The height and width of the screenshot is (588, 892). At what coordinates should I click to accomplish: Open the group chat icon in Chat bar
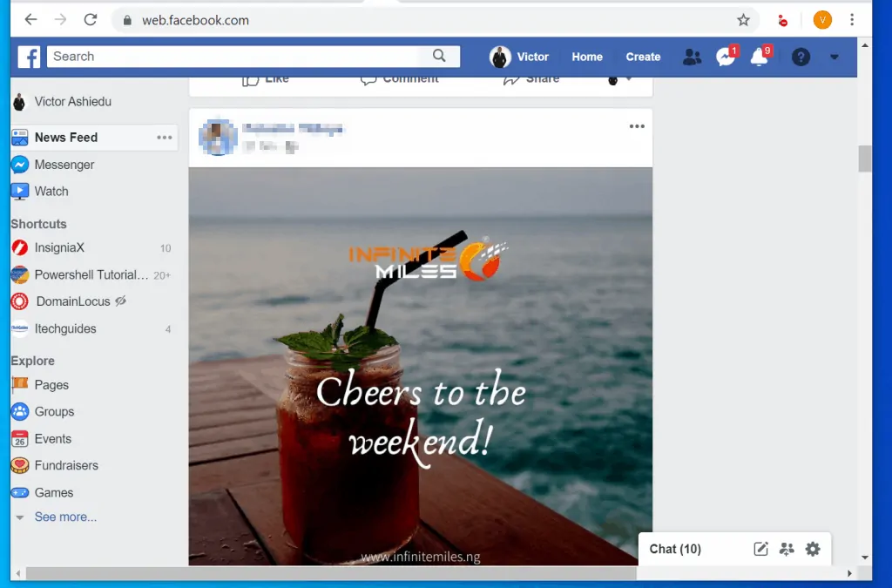click(x=787, y=549)
